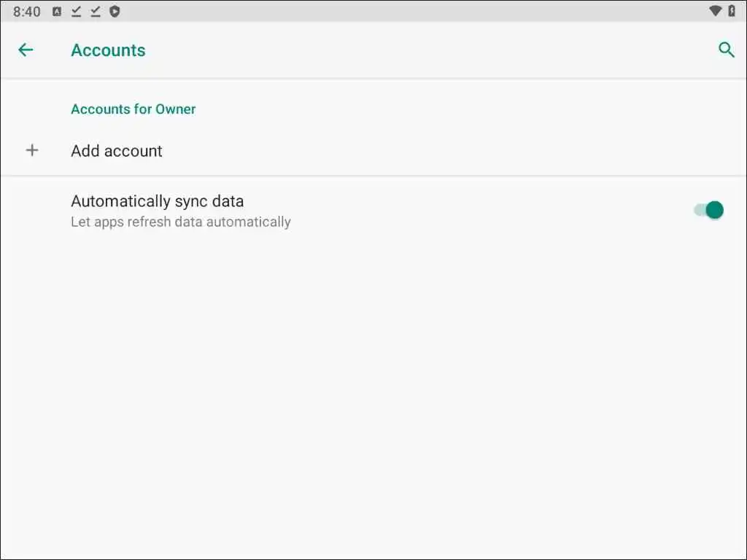
Task: Select the Add account label
Action: coord(117,151)
